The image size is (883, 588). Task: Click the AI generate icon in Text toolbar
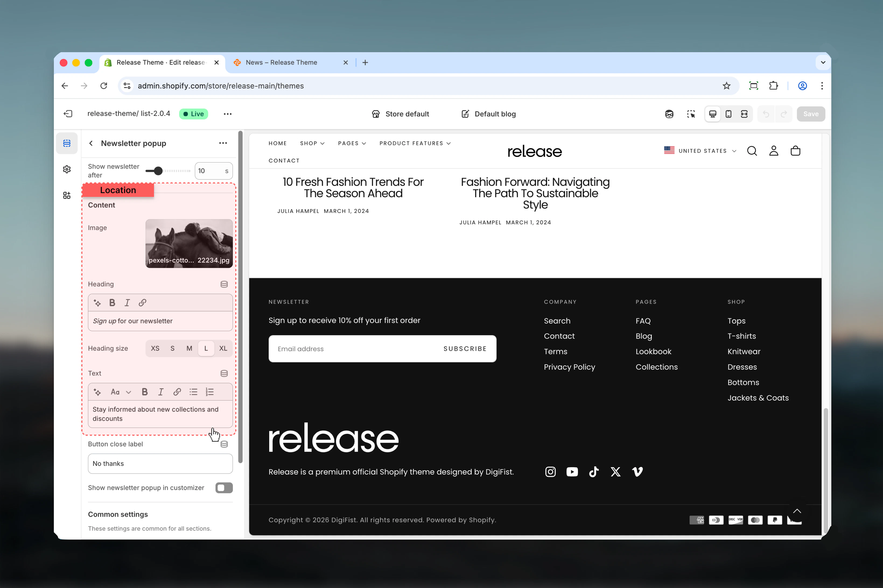(x=97, y=392)
